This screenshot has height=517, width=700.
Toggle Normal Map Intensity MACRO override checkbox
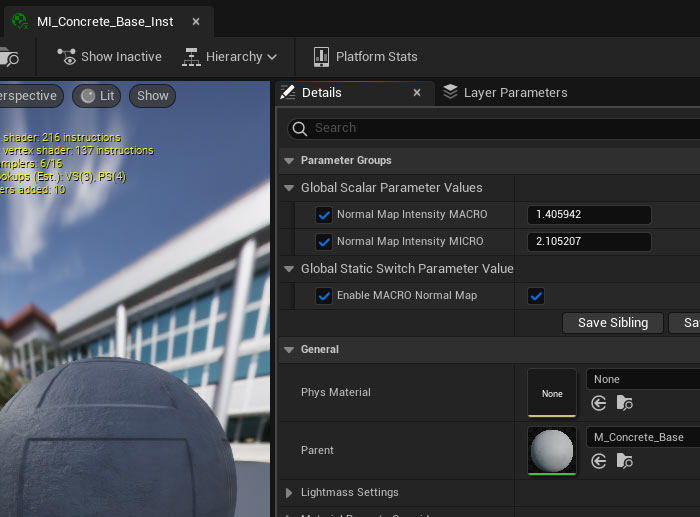pos(323,215)
